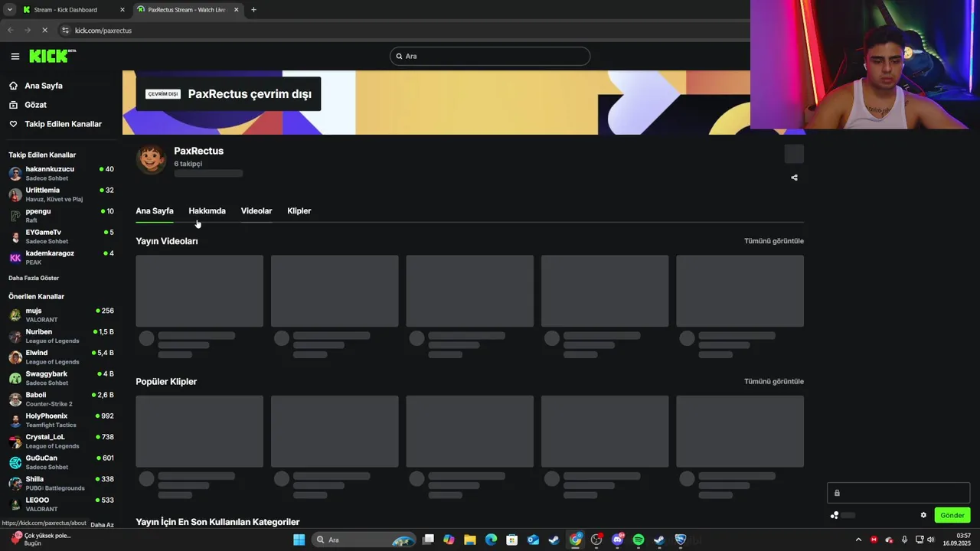Switch to Videolar tab
The height and width of the screenshot is (551, 980).
pos(256,211)
